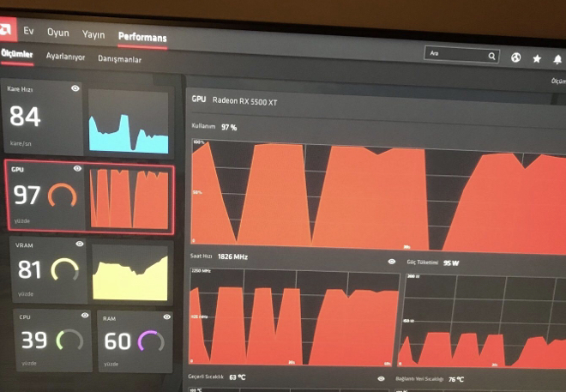
Task: Select the Performans tab
Action: tap(142, 37)
